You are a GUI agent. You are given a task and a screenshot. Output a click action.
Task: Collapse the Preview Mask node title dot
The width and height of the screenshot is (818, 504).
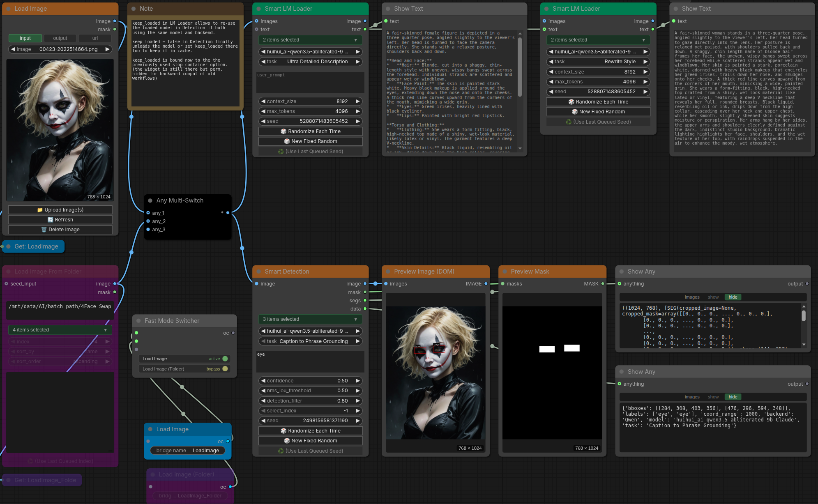pyautogui.click(x=505, y=272)
